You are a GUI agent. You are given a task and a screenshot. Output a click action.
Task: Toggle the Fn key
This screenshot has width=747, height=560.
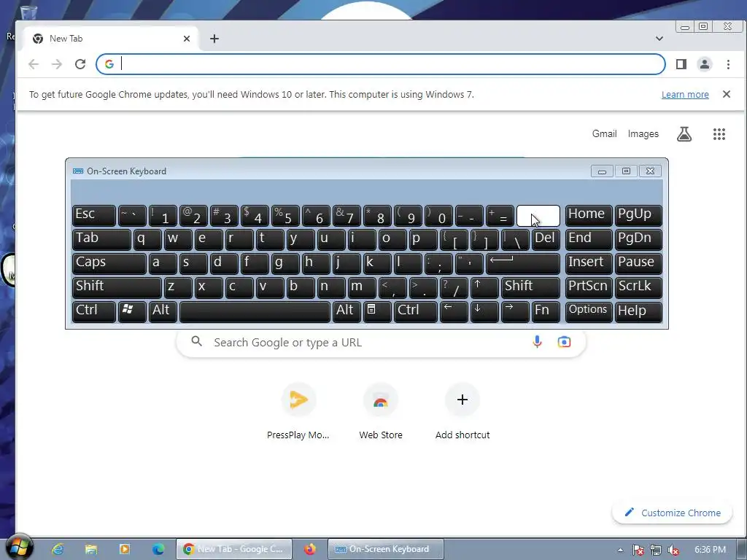546,311
